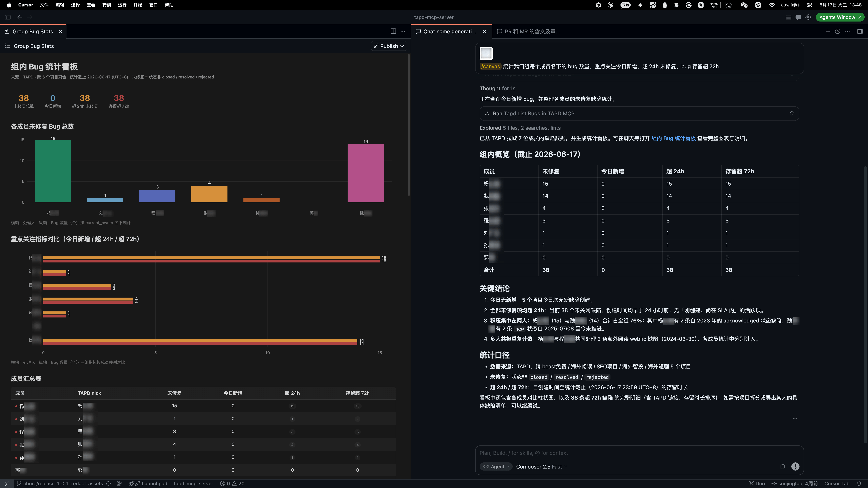Open chat panel more options ellipsis
Image resolution: width=868 pixels, height=488 pixels.
click(847, 31)
